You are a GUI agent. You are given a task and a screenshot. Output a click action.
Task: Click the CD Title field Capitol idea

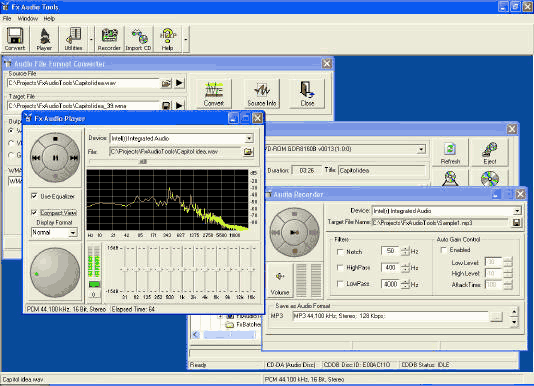[382, 170]
